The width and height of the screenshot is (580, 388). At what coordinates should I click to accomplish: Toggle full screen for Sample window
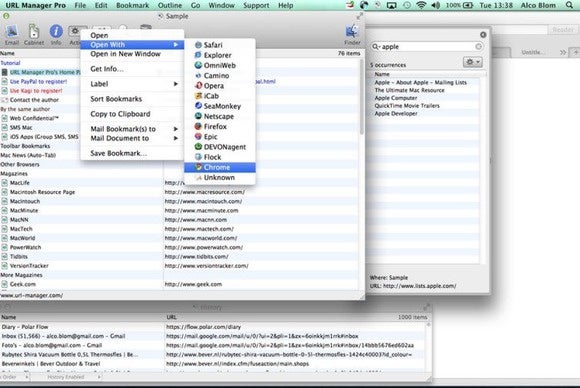point(360,16)
